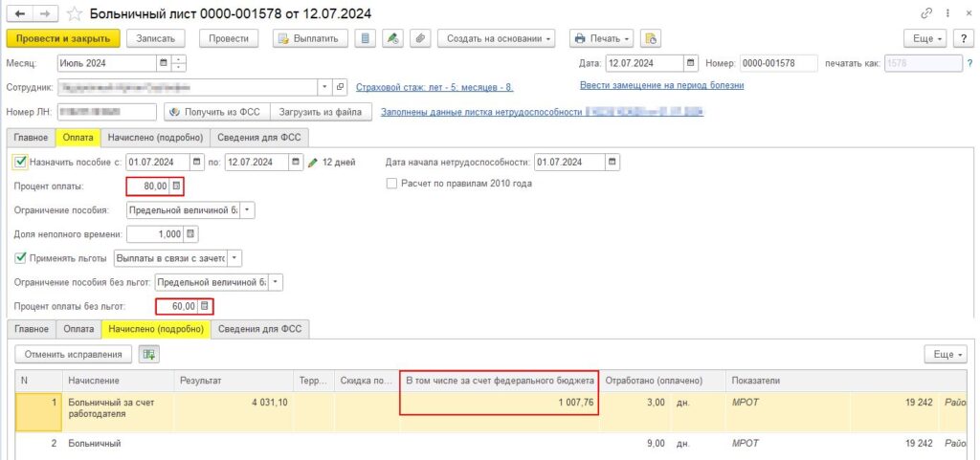This screenshot has width=980, height=460.
Task: Click the green pen icon in the toolbar
Action: 393,38
